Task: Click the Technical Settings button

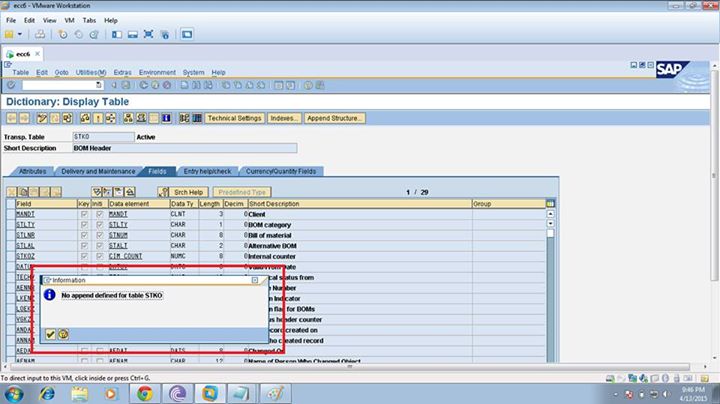Action: pos(235,118)
